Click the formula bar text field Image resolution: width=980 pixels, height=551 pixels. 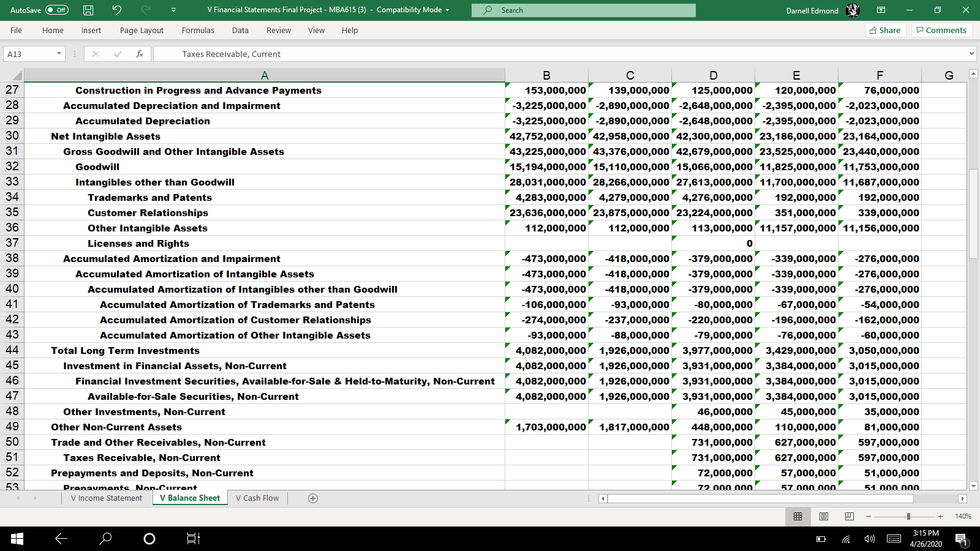[x=559, y=54]
